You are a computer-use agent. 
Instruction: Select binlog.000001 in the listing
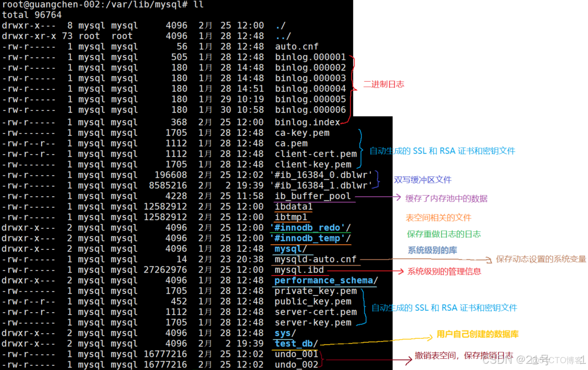(x=310, y=57)
